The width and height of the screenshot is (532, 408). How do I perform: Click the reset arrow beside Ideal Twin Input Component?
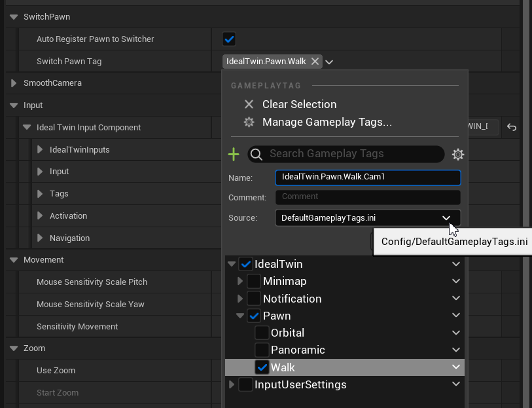(512, 128)
